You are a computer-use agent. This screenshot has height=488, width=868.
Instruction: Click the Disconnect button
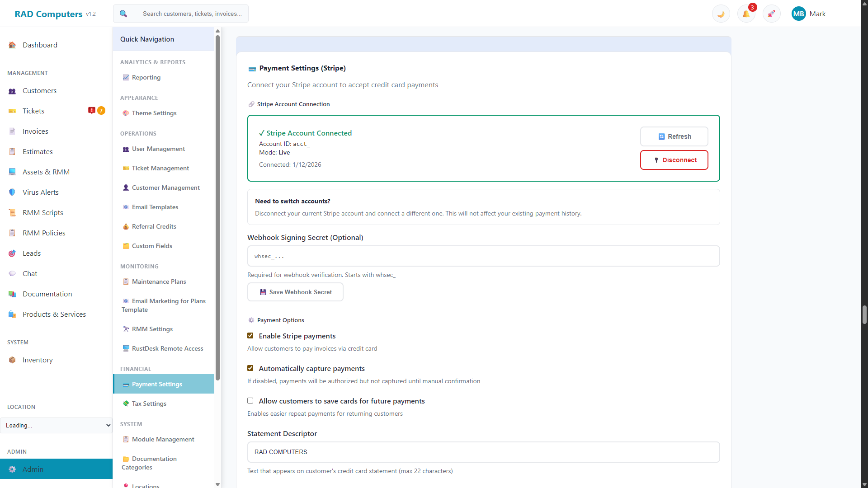coord(674,160)
